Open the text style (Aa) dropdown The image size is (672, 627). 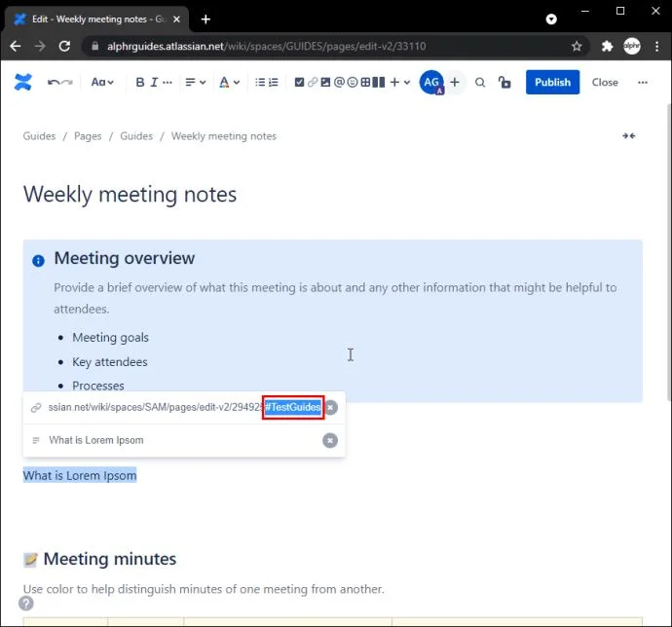click(101, 83)
